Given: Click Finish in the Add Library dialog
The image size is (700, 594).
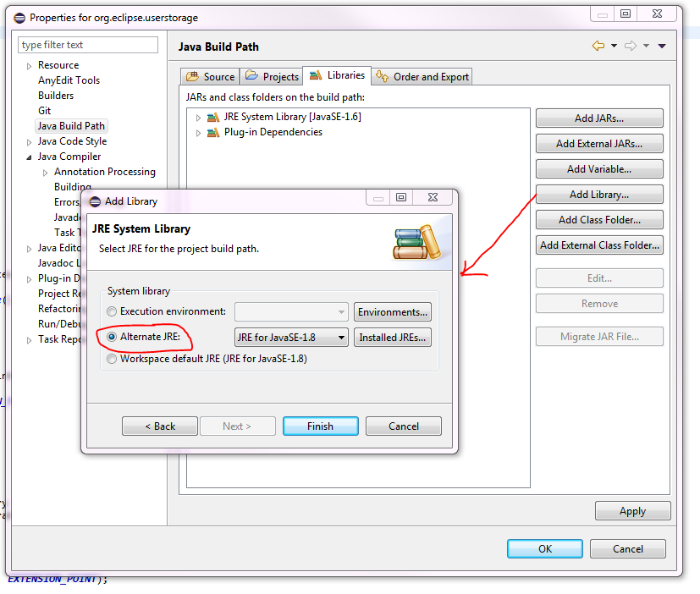Looking at the screenshot, I should (321, 426).
